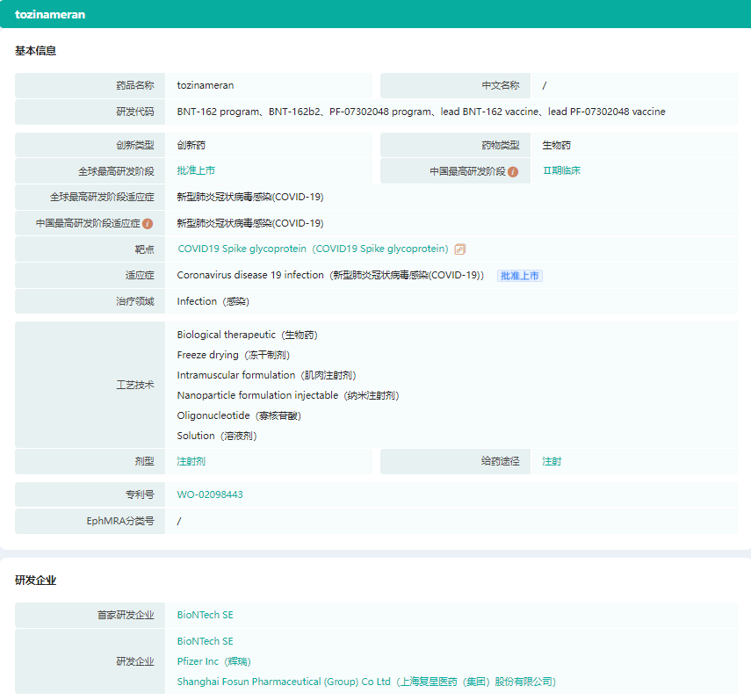Open BioNTech SE in 研发企业 list
The width and height of the screenshot is (751, 700).
pyautogui.click(x=205, y=641)
